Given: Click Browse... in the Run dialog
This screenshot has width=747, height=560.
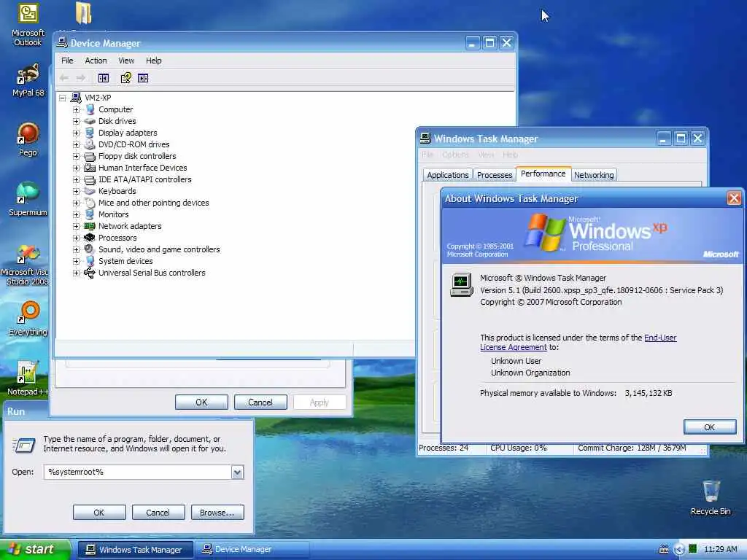Looking at the screenshot, I should pos(217,513).
